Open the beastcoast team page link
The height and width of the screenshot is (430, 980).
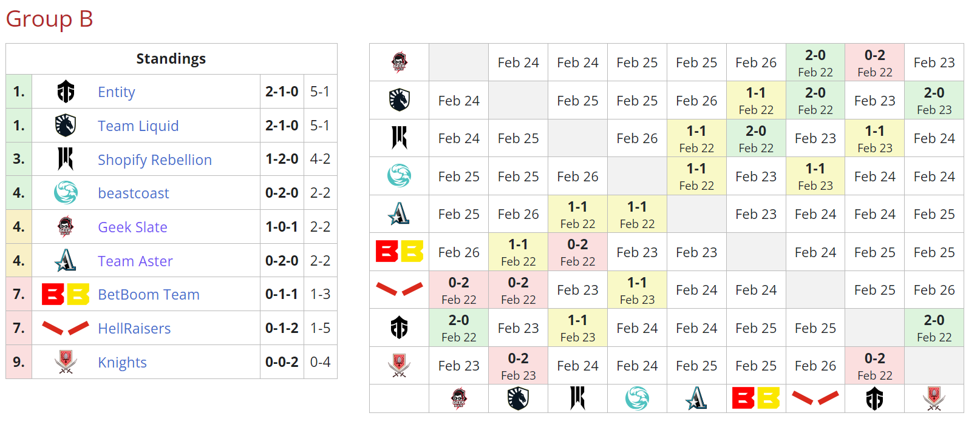[134, 193]
